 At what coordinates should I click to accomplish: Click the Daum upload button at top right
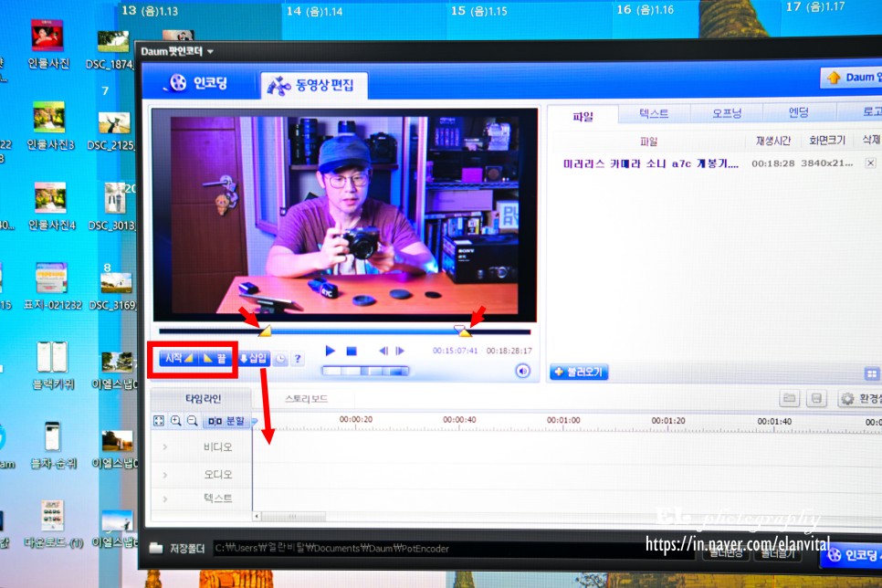pyautogui.click(x=852, y=77)
